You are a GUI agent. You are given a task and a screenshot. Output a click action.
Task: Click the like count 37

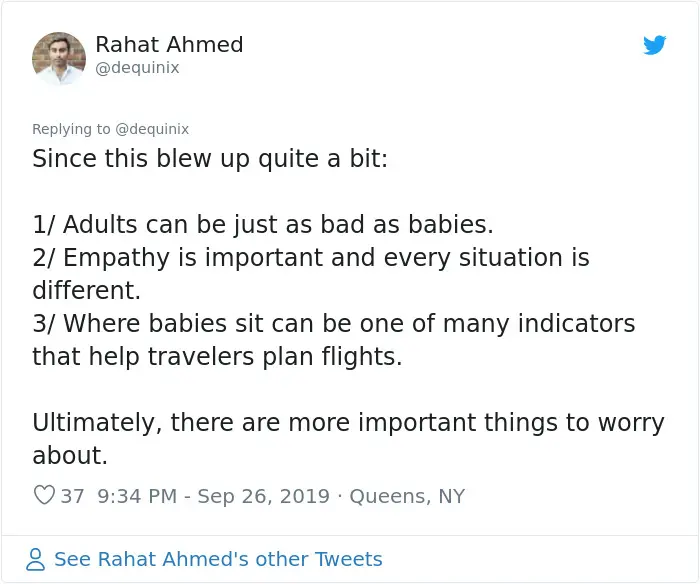tap(72, 496)
